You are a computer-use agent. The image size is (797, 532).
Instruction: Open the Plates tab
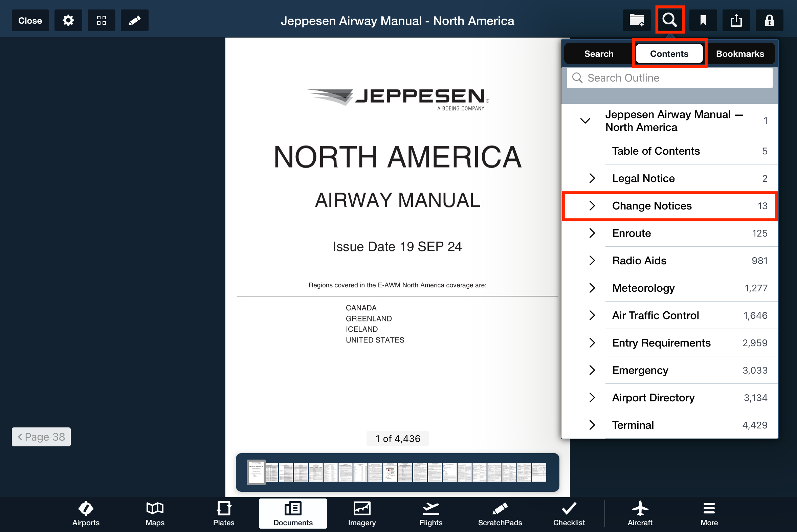(224, 514)
